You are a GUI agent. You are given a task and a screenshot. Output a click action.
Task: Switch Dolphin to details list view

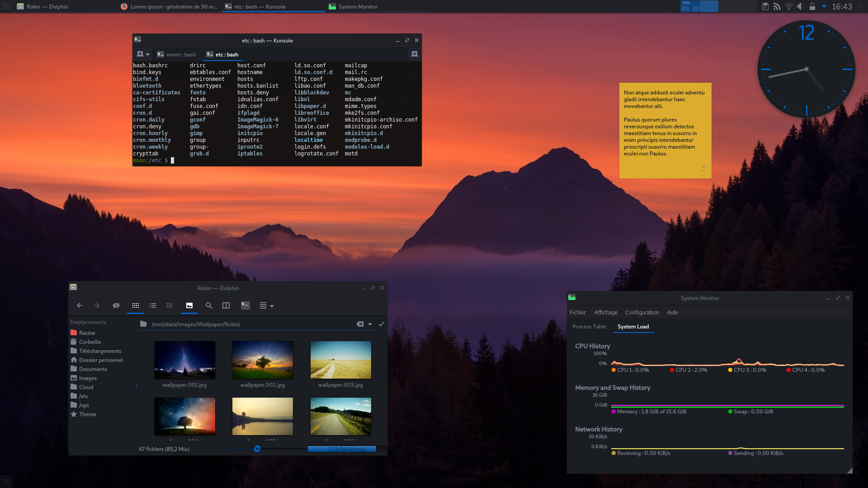(x=153, y=306)
